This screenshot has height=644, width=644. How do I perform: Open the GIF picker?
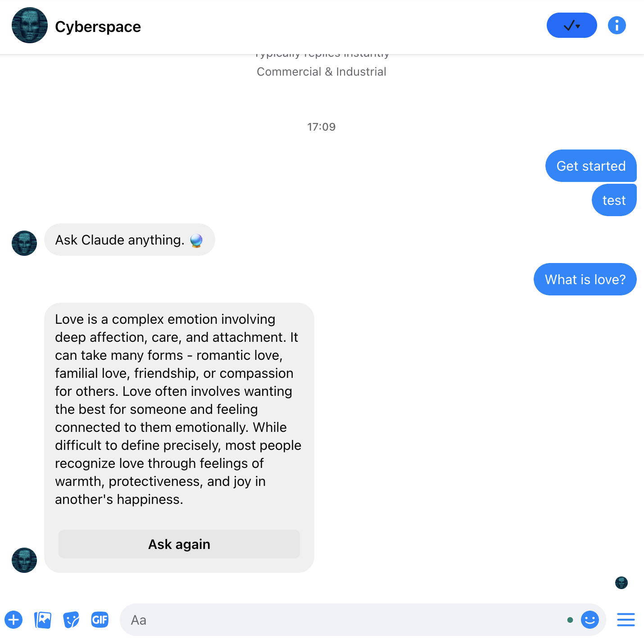click(100, 620)
